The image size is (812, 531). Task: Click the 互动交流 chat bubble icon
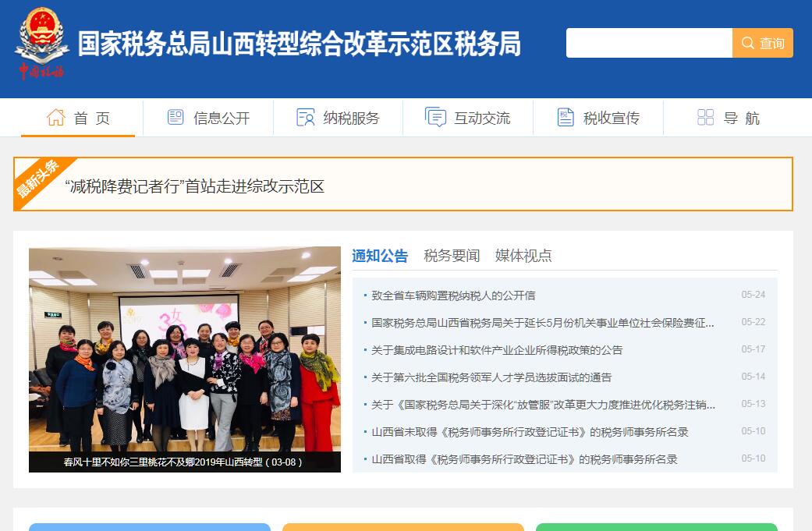[x=435, y=118]
